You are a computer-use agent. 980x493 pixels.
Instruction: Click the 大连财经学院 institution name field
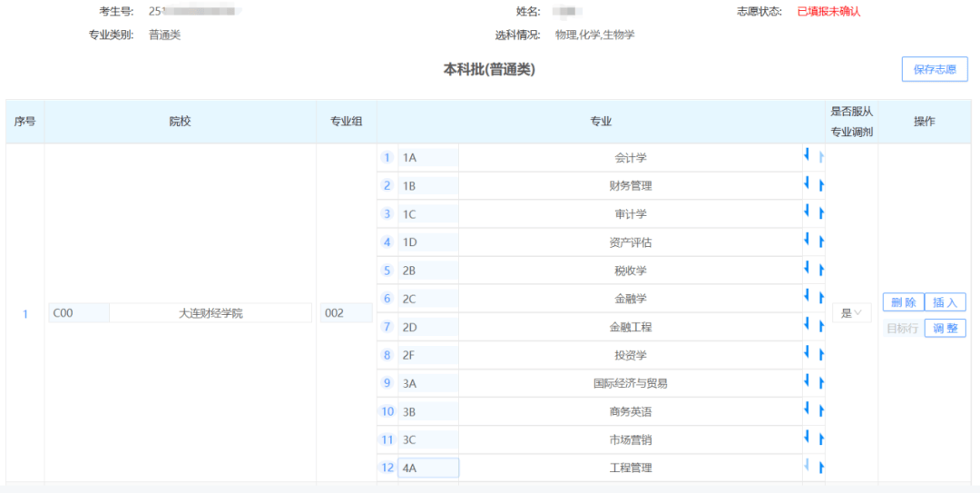(x=211, y=313)
